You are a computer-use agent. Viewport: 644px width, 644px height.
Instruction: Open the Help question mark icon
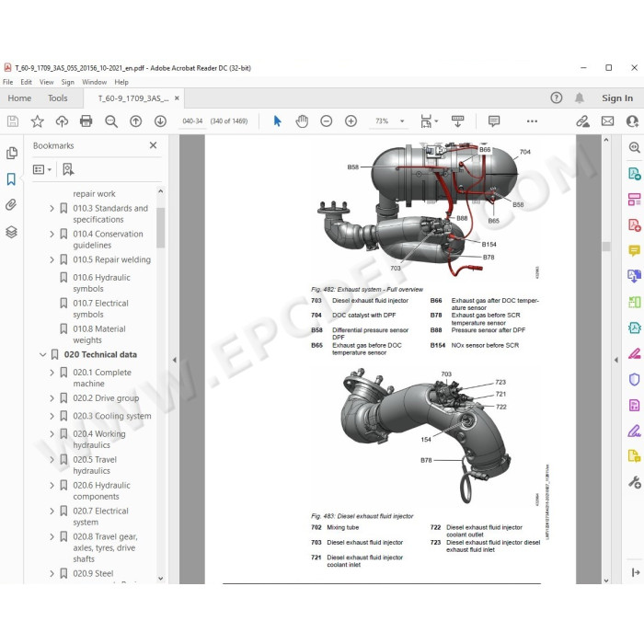[556, 98]
